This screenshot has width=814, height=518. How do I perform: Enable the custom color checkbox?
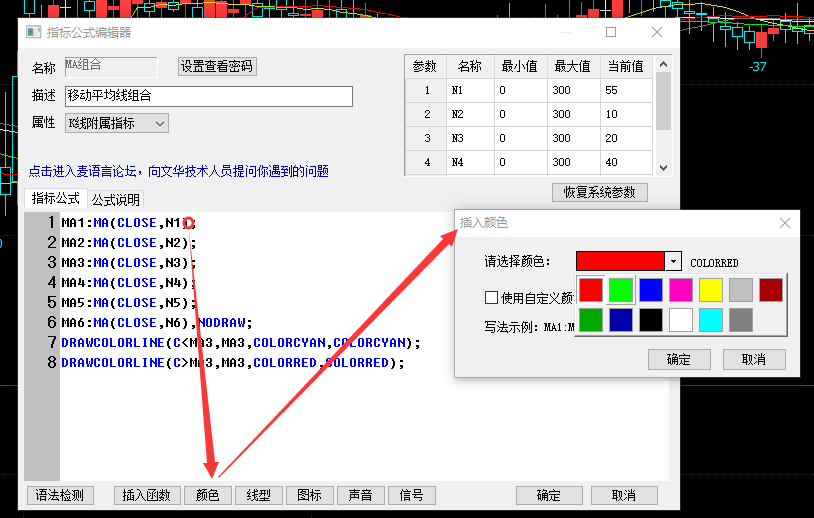point(491,297)
